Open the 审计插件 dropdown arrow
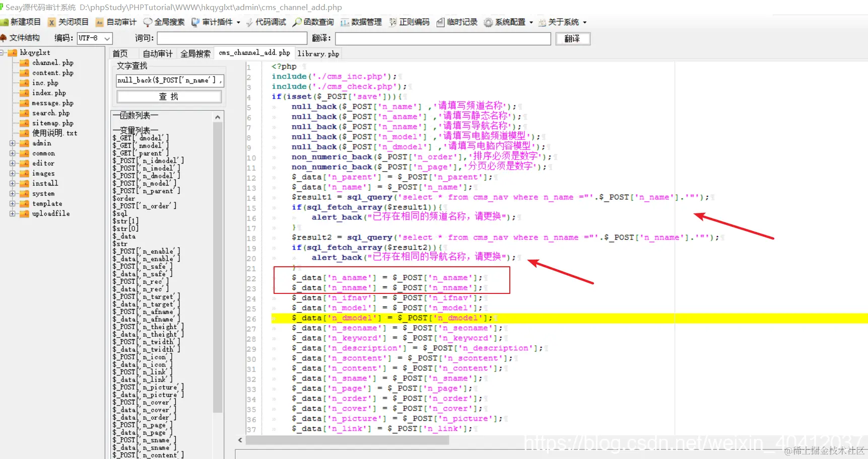Image resolution: width=868 pixels, height=459 pixels. pyautogui.click(x=238, y=23)
